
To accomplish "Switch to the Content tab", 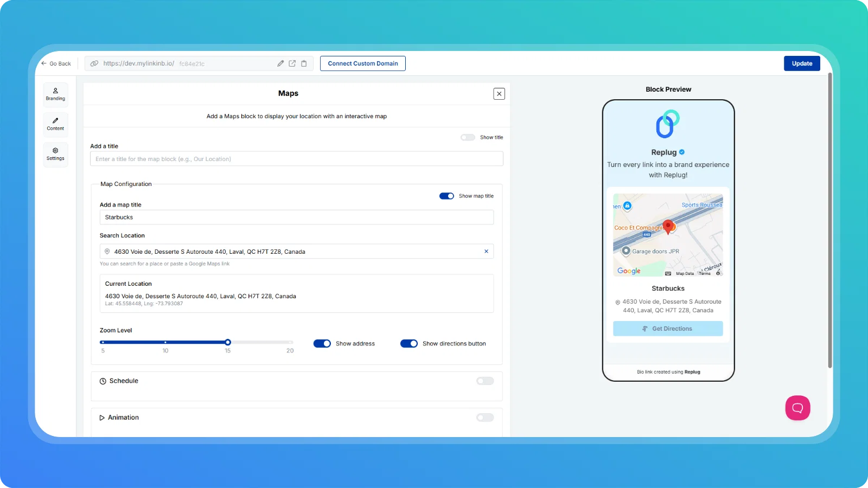I will (x=55, y=124).
